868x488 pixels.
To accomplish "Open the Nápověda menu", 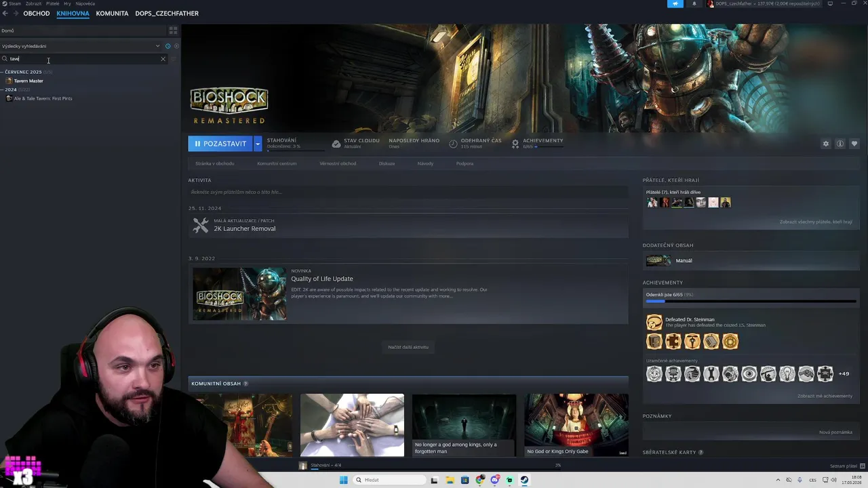I will [85, 3].
